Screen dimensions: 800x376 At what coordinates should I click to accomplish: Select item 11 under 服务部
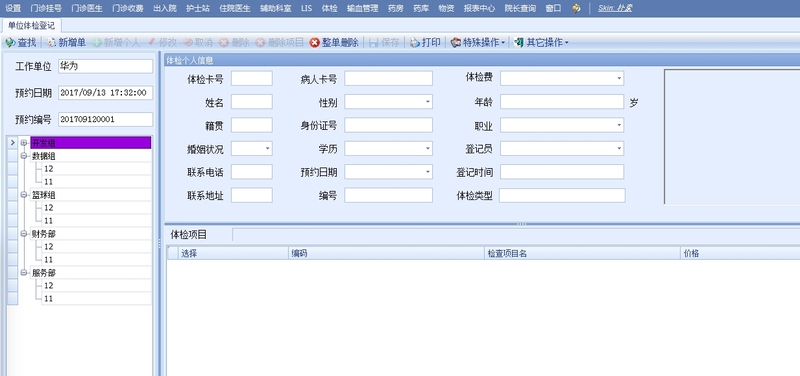coord(96,298)
